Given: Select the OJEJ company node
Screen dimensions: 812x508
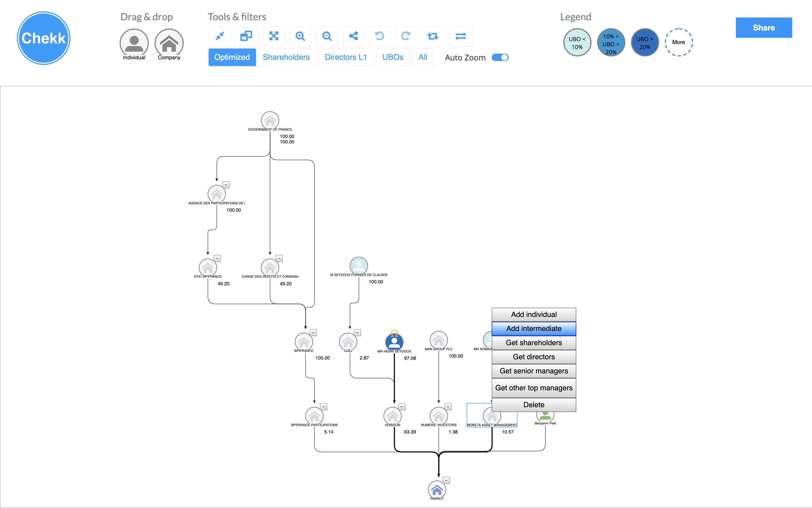Looking at the screenshot, I should [x=348, y=342].
